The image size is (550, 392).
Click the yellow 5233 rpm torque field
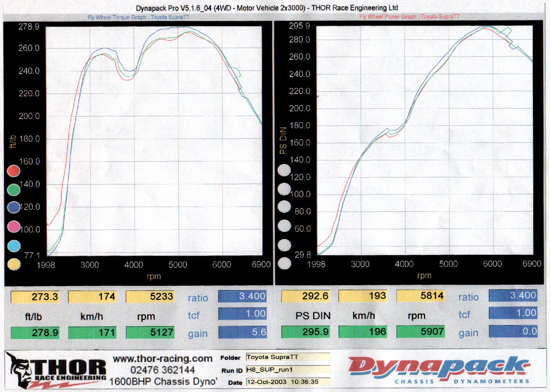tap(150, 297)
